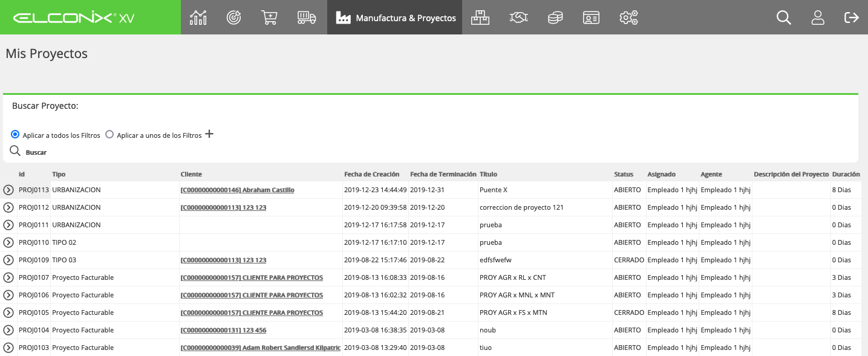Open the ID card module icon
This screenshot has height=356, width=868.
[591, 18]
